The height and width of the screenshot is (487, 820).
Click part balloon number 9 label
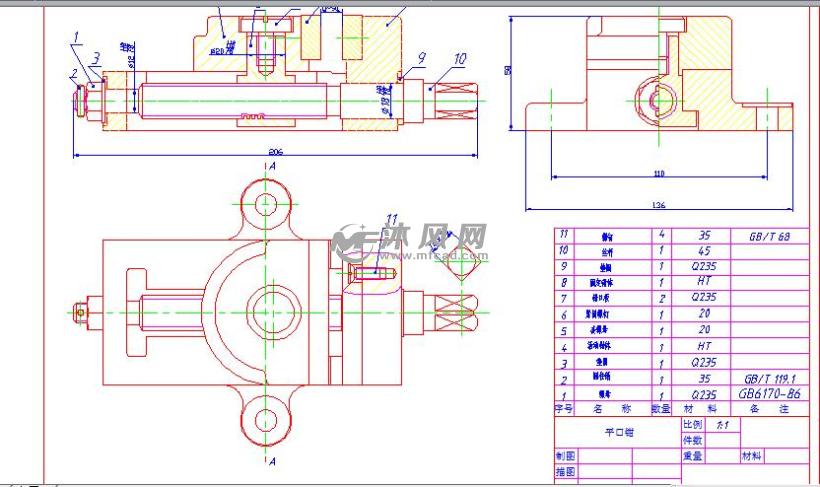(422, 58)
